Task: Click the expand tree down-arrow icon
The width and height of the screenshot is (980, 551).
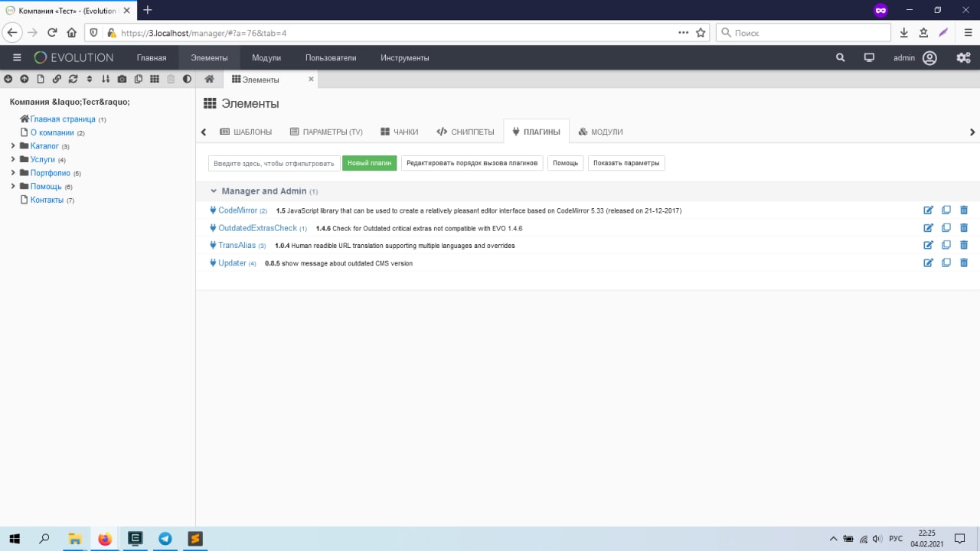Action: click(x=8, y=79)
